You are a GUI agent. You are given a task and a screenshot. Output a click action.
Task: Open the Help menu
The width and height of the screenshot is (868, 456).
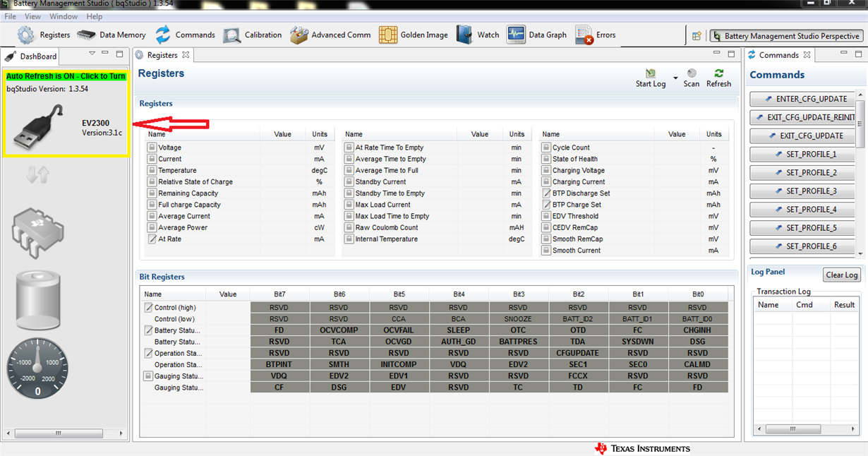pos(94,16)
